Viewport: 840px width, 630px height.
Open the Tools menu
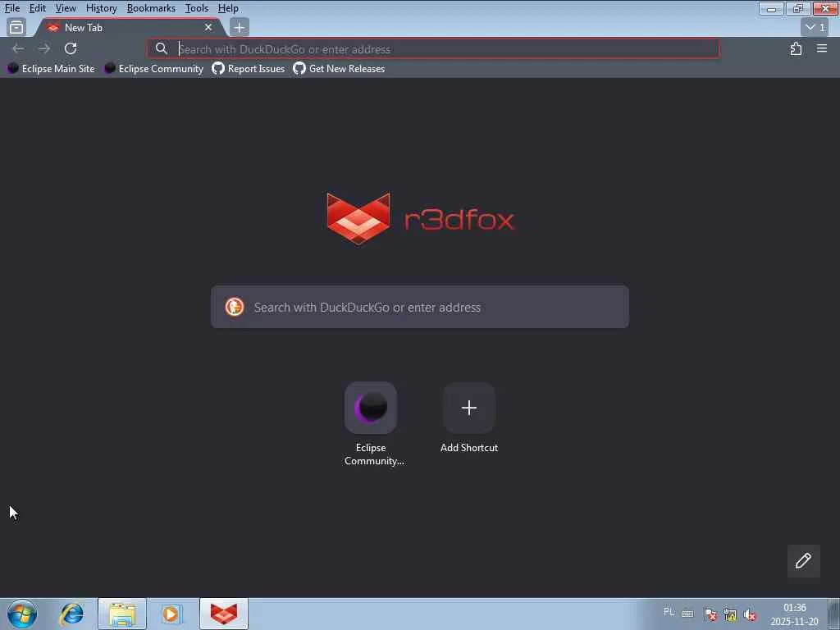point(197,8)
